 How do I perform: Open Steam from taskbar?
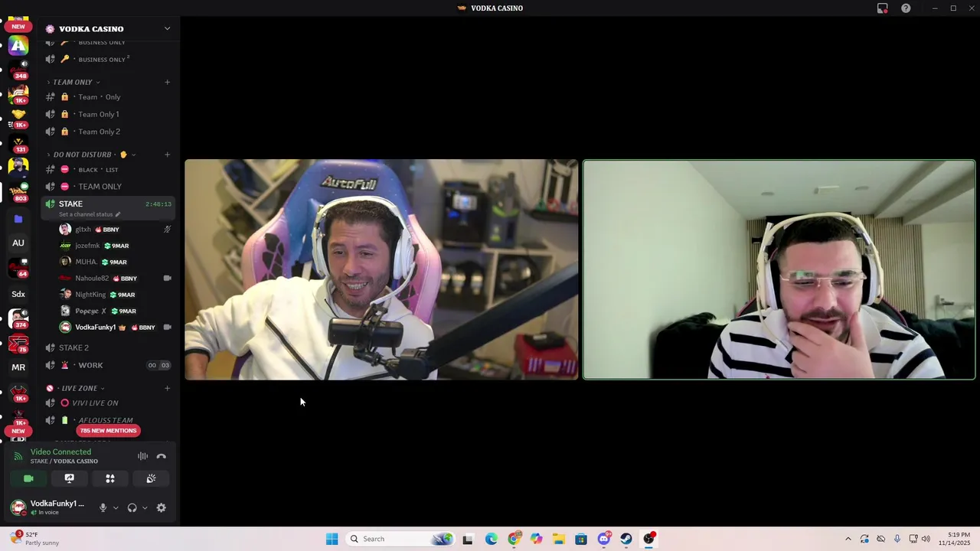626,539
